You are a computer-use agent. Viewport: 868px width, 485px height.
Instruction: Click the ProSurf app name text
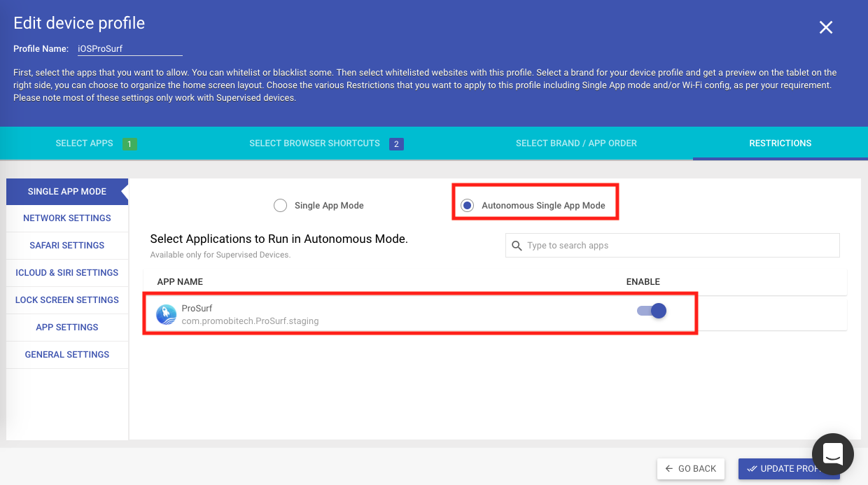pyautogui.click(x=197, y=309)
